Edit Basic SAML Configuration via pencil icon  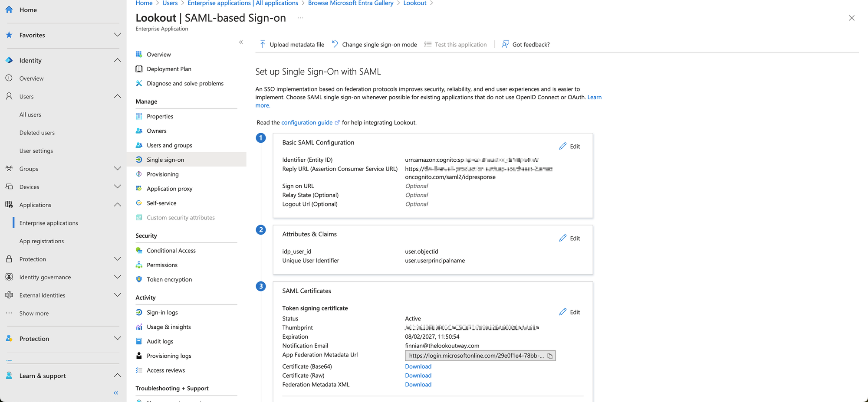click(563, 146)
